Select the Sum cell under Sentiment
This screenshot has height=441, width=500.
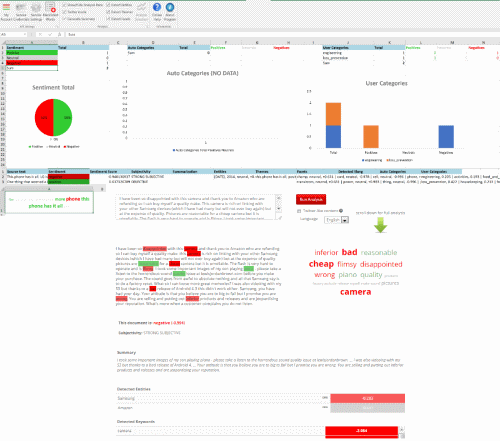pos(32,68)
